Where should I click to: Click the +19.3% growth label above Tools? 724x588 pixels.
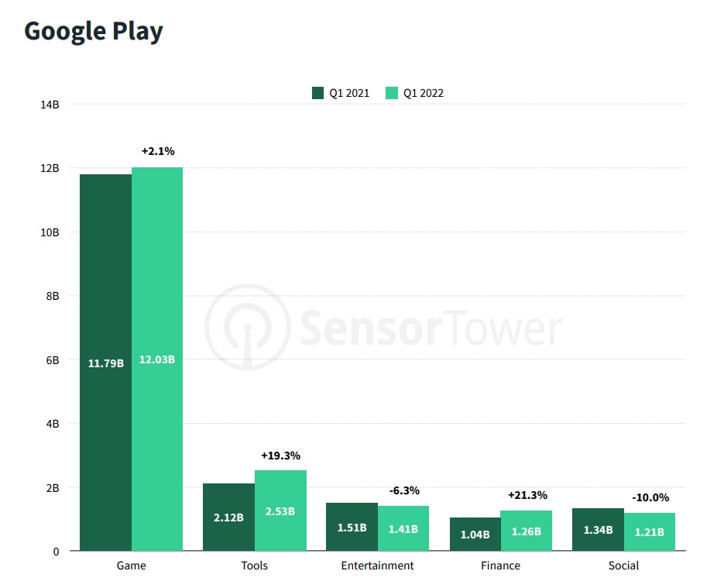pos(280,456)
